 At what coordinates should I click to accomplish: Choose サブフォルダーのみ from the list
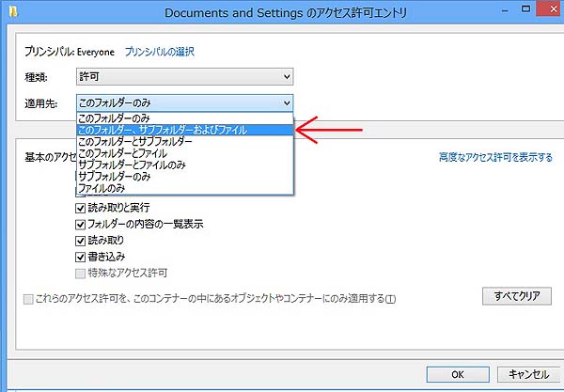pyautogui.click(x=117, y=176)
